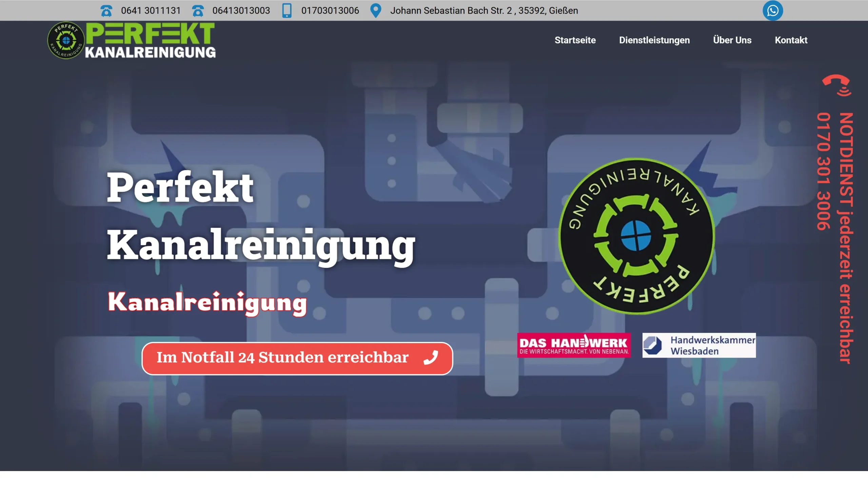Click the blue mobile phone icon

287,11
